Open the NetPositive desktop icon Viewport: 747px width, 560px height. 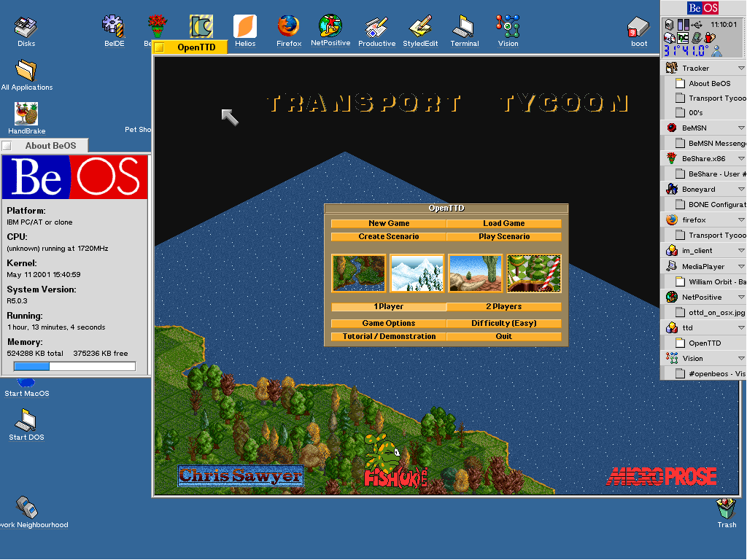click(330, 31)
